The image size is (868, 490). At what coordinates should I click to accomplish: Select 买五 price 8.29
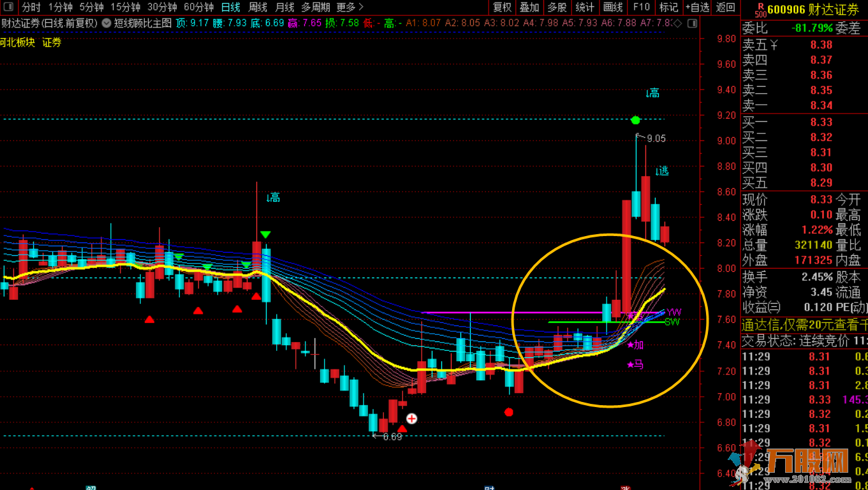click(x=821, y=183)
